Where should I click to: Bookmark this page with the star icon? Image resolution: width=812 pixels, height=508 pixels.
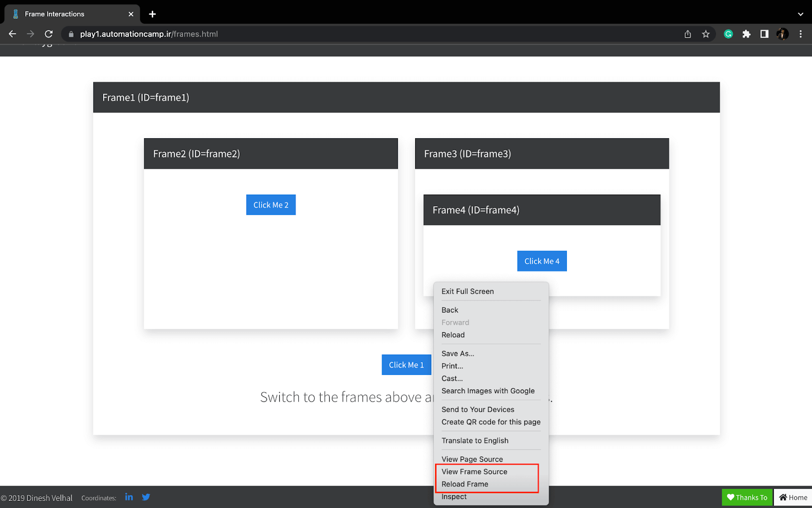pos(705,34)
